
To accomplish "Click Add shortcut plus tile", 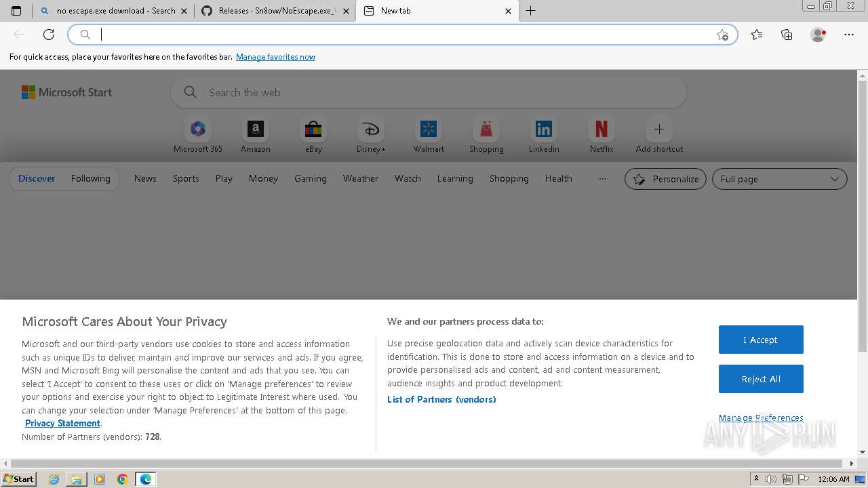I will click(659, 135).
